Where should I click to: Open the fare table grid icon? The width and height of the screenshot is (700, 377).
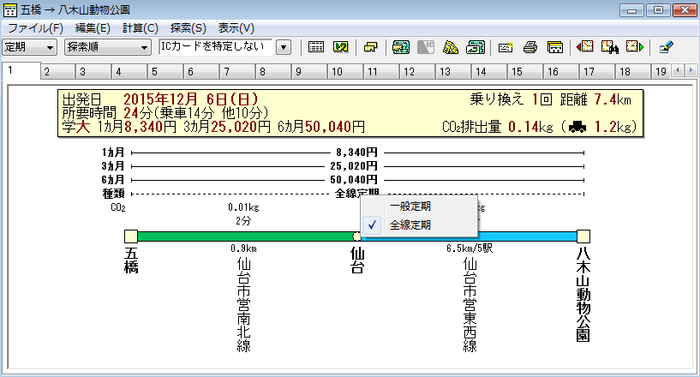316,47
